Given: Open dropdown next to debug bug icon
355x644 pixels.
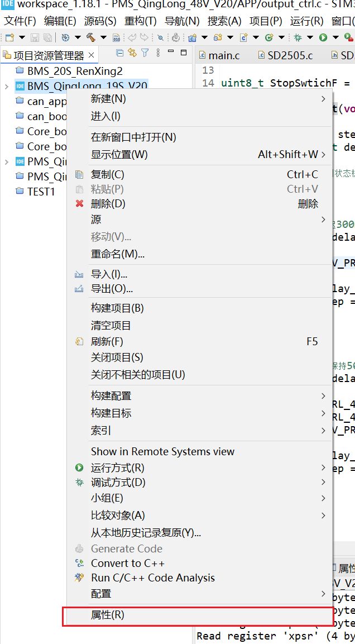Looking at the screenshot, I should click(310, 38).
